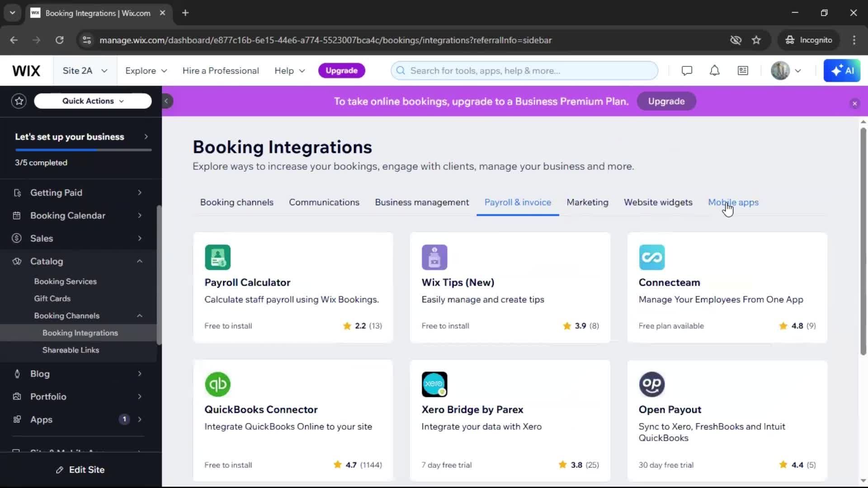Click the Sales dollar icon
The height and width of the screenshot is (488, 868).
tap(17, 238)
